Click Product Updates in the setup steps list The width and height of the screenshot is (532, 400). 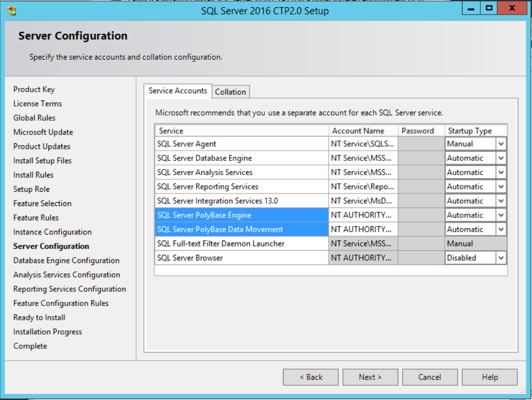42,146
